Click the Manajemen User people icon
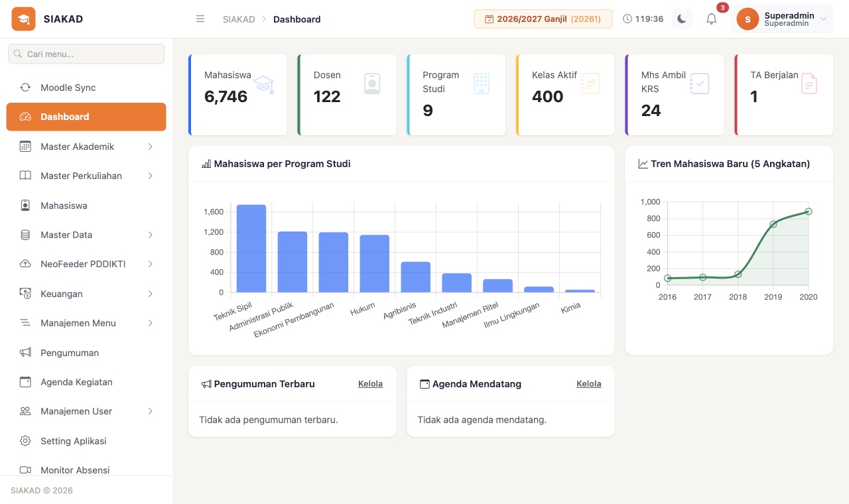 (x=25, y=411)
